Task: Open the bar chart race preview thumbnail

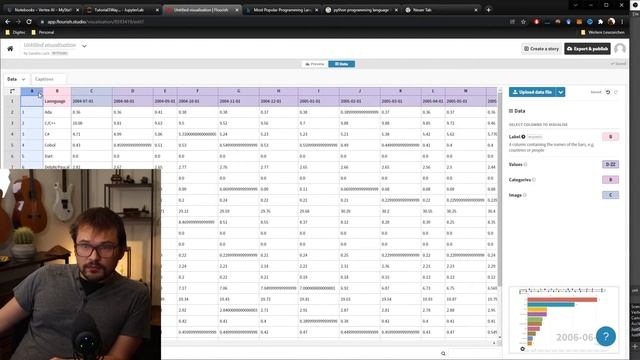Action: coord(563,320)
